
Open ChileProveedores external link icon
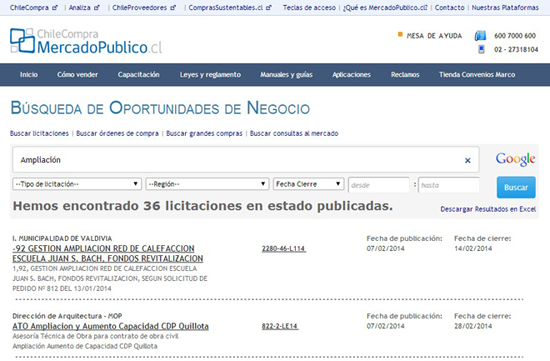[173, 7]
